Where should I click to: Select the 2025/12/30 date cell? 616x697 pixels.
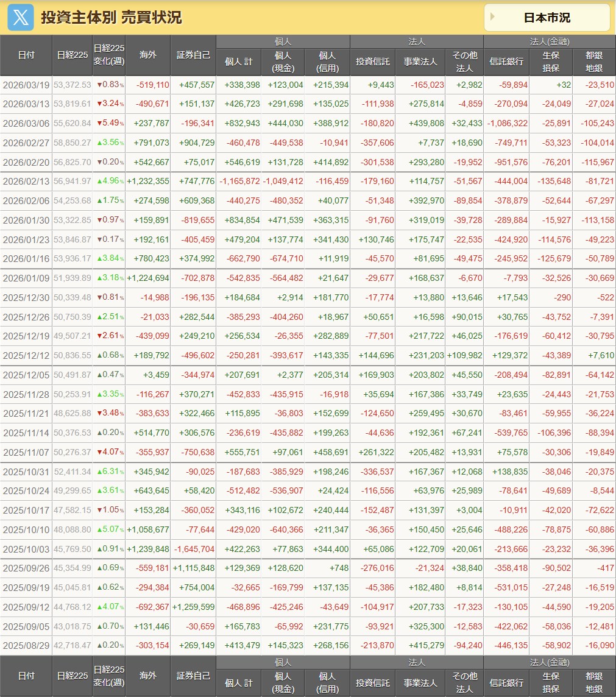point(26,297)
